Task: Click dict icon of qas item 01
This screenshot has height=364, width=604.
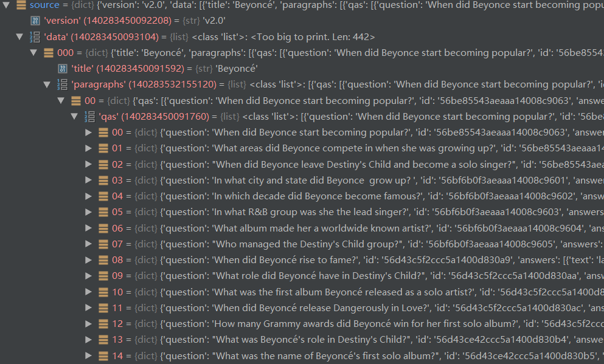Action: [103, 148]
